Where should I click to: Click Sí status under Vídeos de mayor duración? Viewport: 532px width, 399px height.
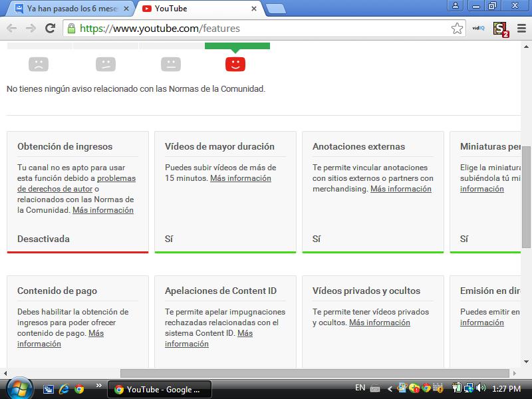point(169,239)
